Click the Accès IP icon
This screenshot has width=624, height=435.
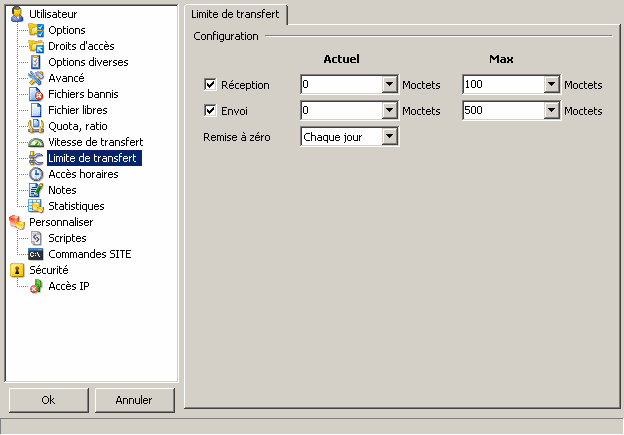(x=37, y=286)
